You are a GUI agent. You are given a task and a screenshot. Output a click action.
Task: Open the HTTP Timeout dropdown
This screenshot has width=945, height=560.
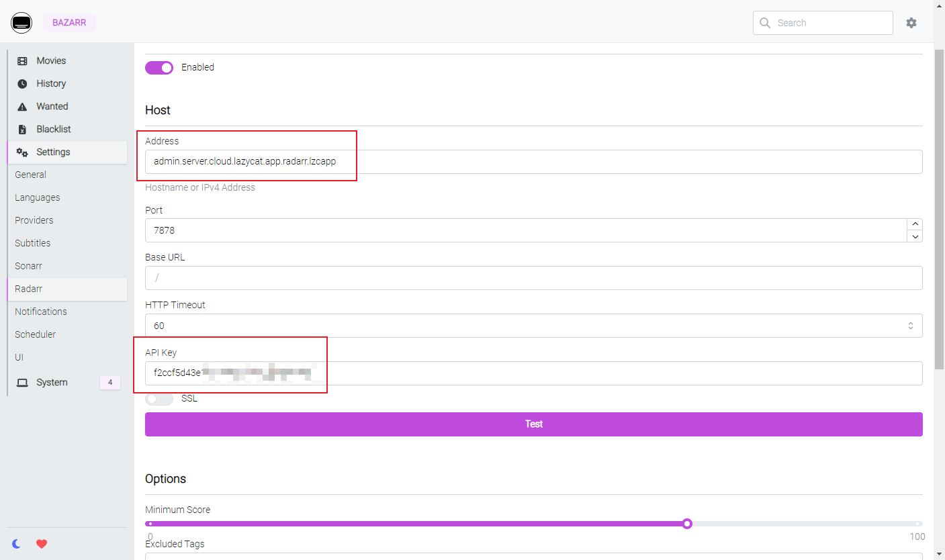point(533,326)
